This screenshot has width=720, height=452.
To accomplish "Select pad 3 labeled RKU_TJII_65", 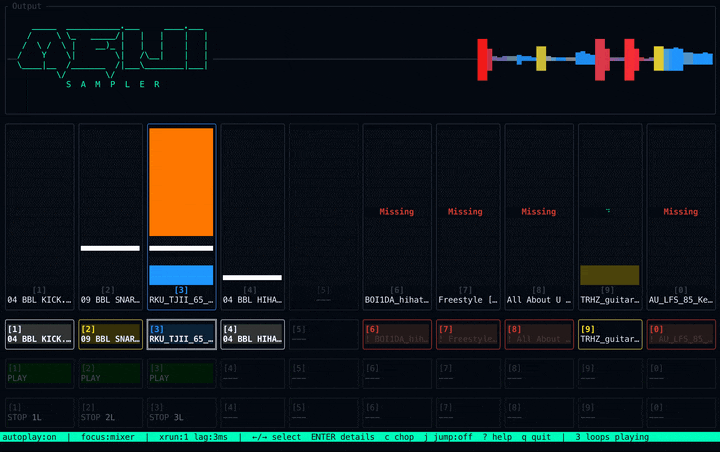I will pyautogui.click(x=181, y=334).
